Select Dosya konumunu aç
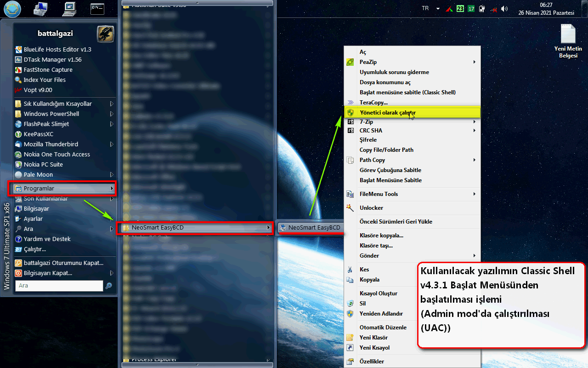 [x=385, y=82]
